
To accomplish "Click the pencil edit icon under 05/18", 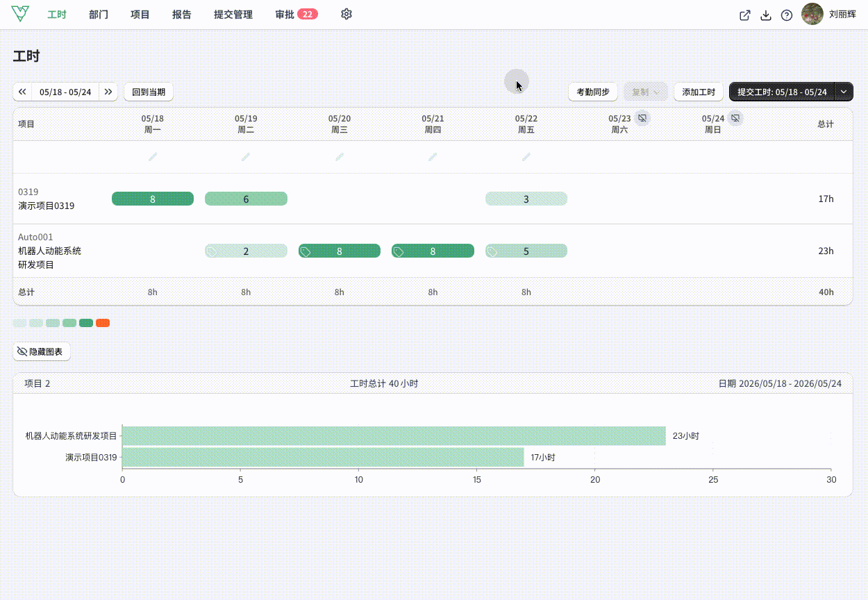I will (153, 157).
